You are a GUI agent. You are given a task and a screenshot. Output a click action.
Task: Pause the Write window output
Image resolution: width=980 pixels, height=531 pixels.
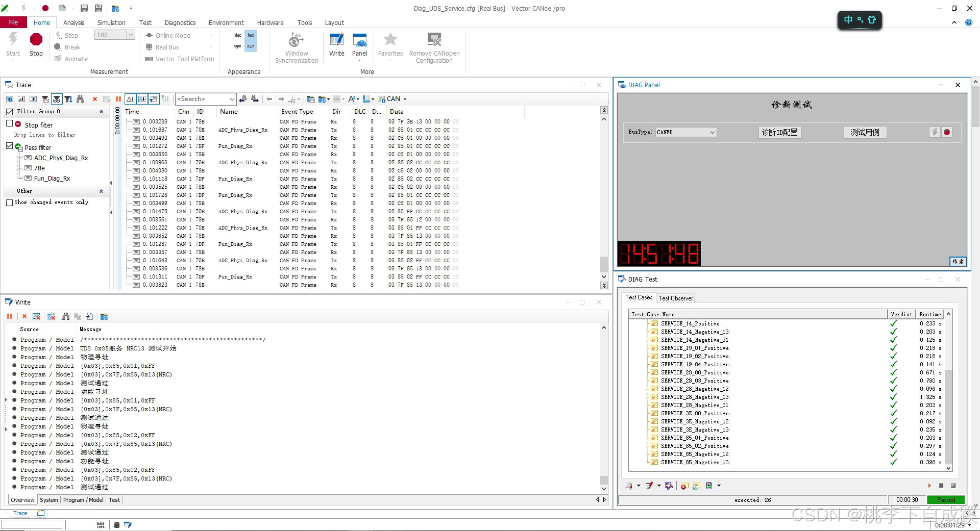point(10,317)
